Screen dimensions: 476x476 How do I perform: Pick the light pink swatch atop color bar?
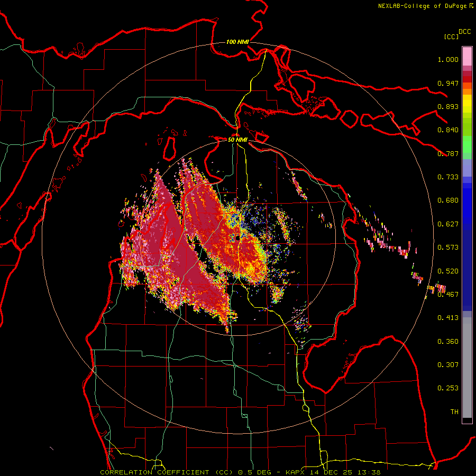click(x=467, y=57)
